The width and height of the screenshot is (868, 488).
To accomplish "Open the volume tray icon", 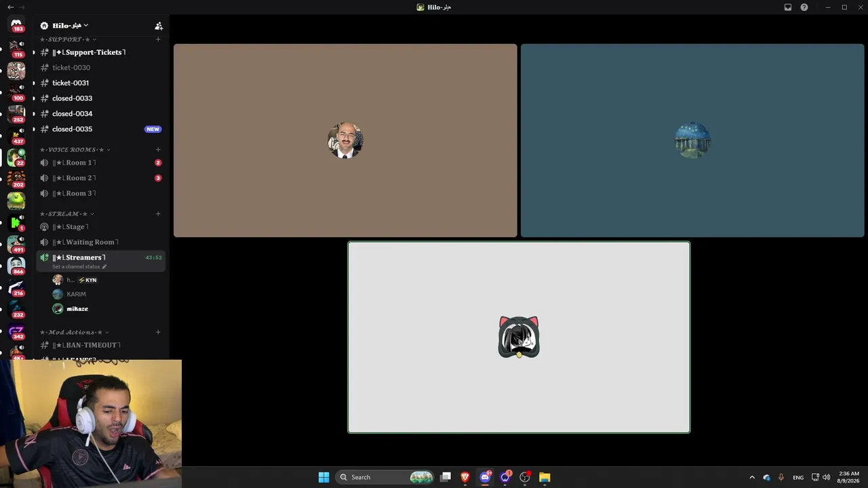I will 826,477.
